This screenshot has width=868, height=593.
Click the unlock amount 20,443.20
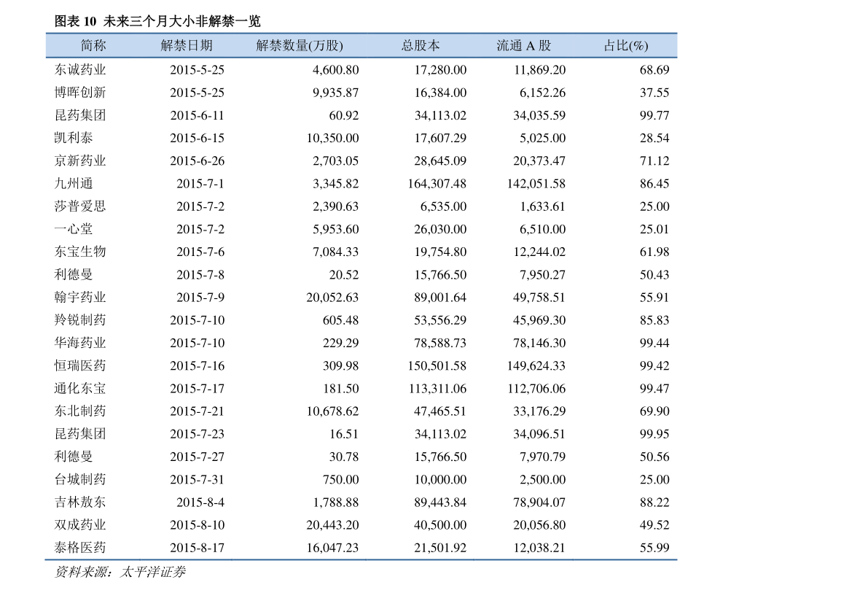point(332,525)
